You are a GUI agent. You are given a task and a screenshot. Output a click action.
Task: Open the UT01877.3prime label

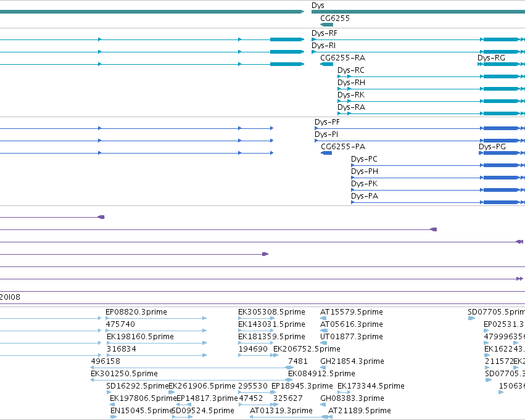click(x=352, y=337)
